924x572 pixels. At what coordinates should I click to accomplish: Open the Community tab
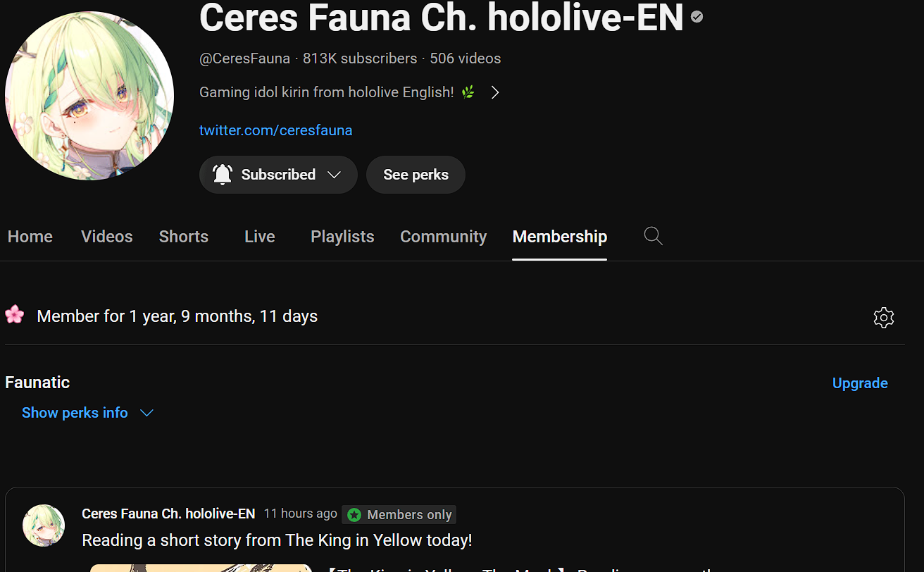click(444, 237)
